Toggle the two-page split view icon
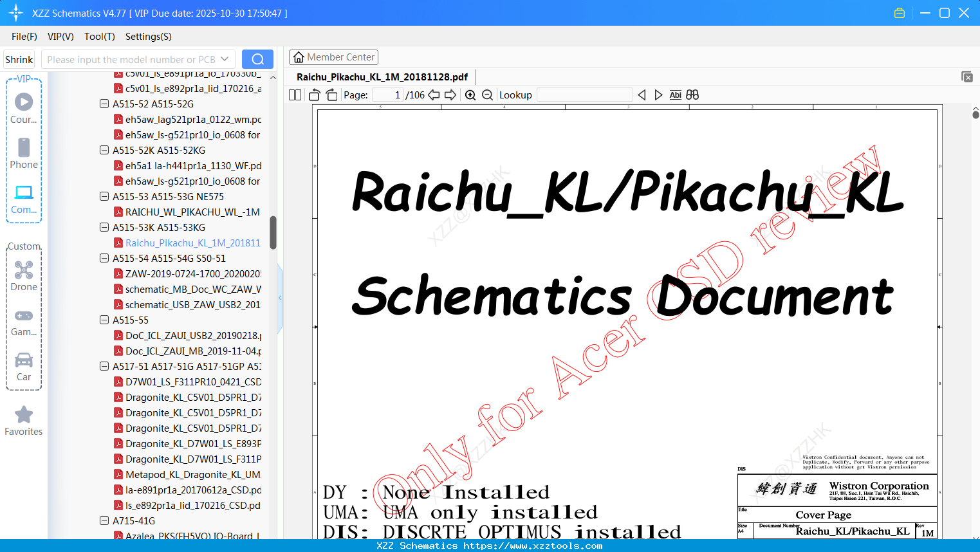This screenshot has height=552, width=980. pyautogui.click(x=295, y=95)
